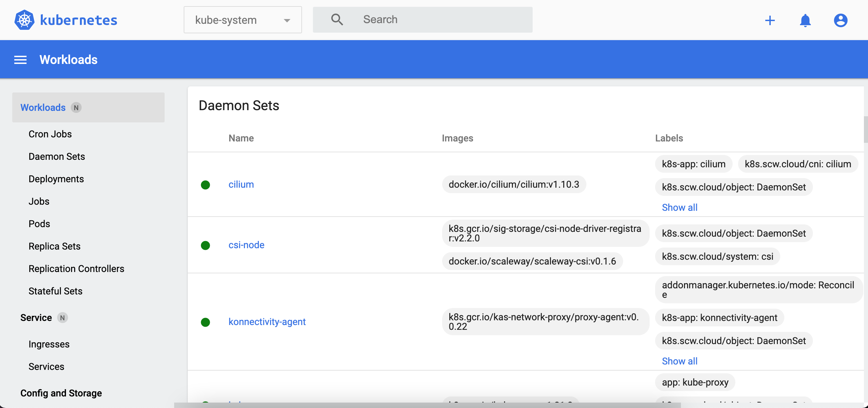Open the csi-node daemon set
The height and width of the screenshot is (408, 868).
coord(246,244)
